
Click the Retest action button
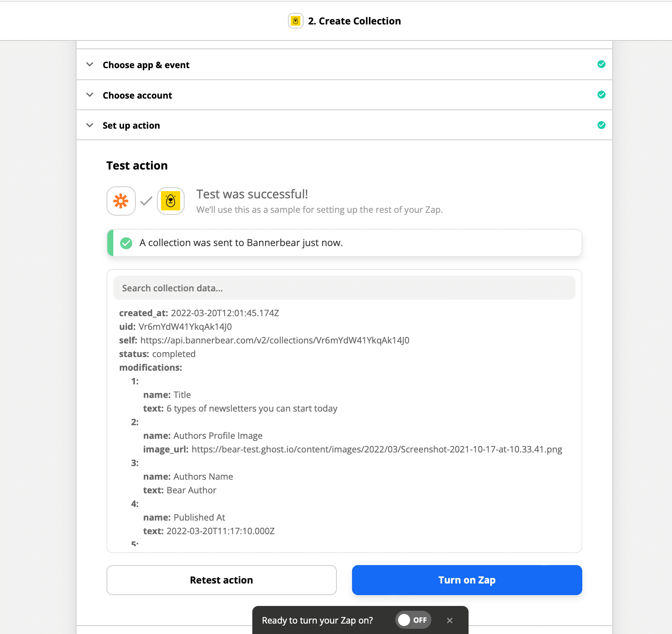coord(221,580)
